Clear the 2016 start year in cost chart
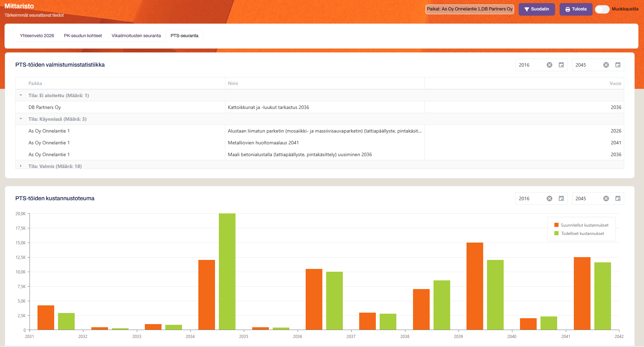Screen dimensions: 644x347 pyautogui.click(x=549, y=198)
